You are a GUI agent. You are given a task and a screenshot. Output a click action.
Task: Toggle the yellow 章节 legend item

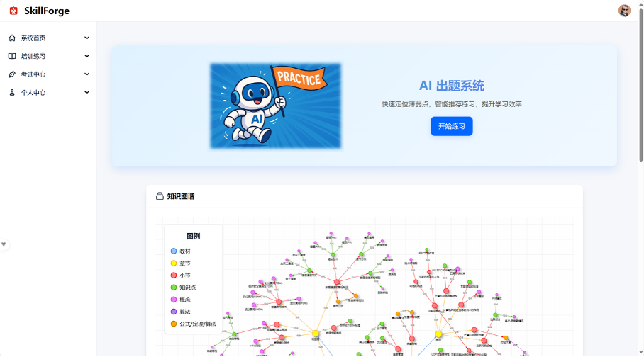point(180,263)
